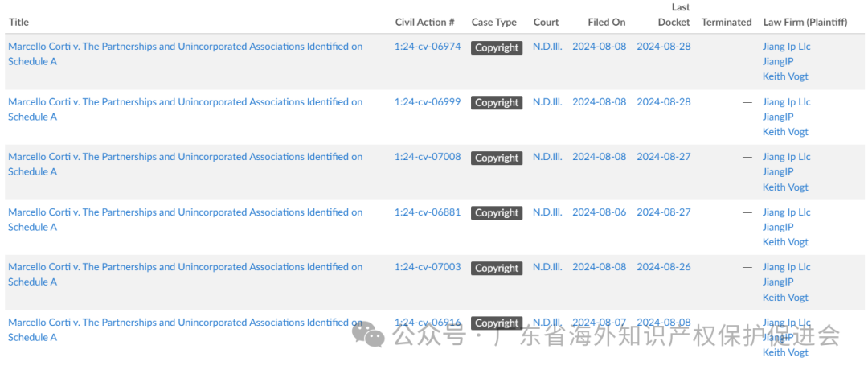Open Keith Vogt in 1:24-cv-07003 row

tap(785, 298)
